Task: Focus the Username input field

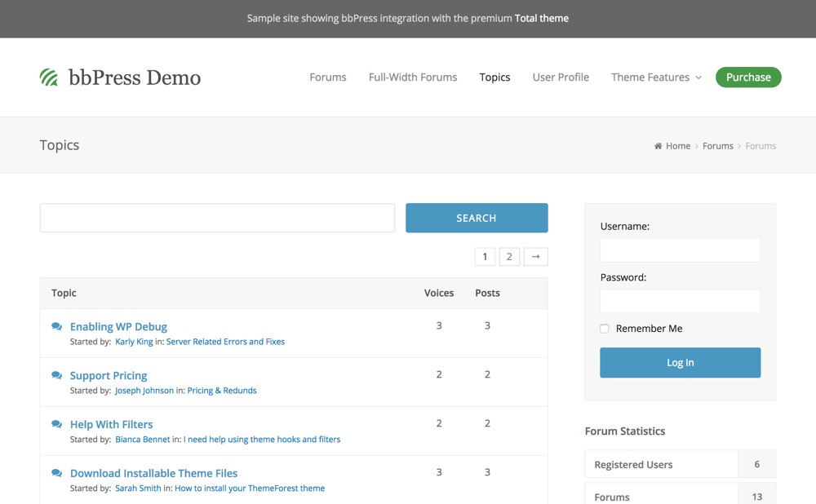Action: tap(681, 250)
